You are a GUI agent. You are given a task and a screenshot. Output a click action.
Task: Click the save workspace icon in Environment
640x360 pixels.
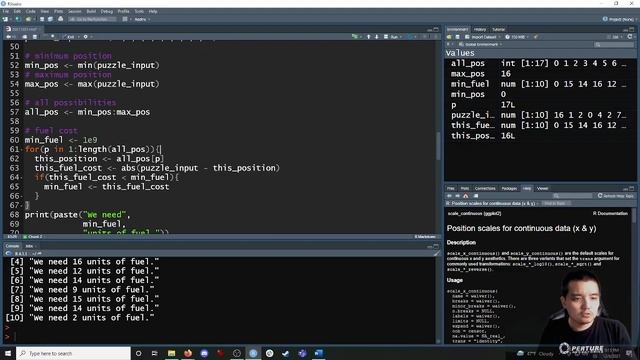(x=458, y=37)
